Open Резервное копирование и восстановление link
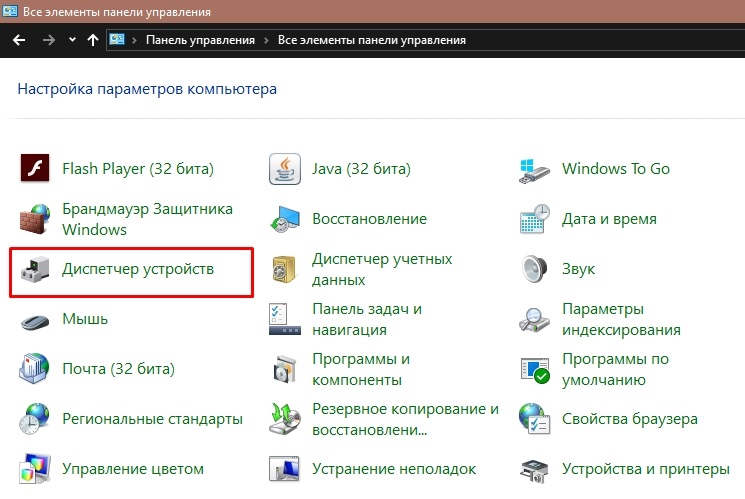The height and width of the screenshot is (499, 745). 405,419
